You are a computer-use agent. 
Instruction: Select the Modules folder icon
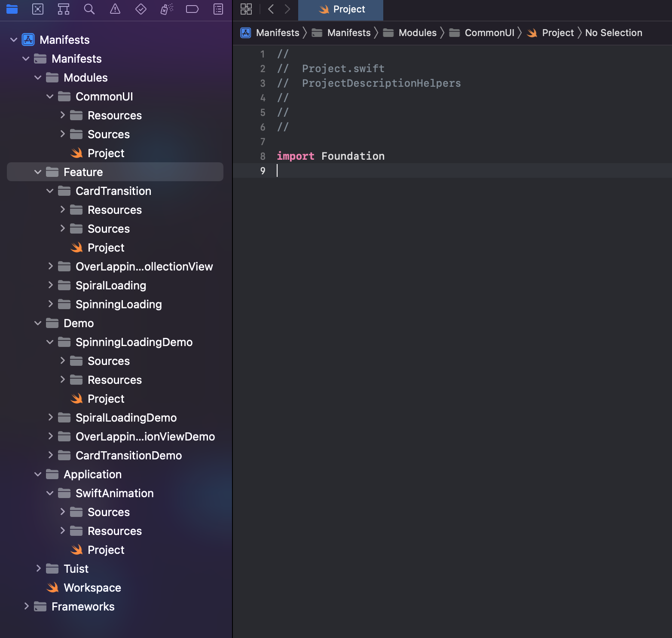pos(52,78)
